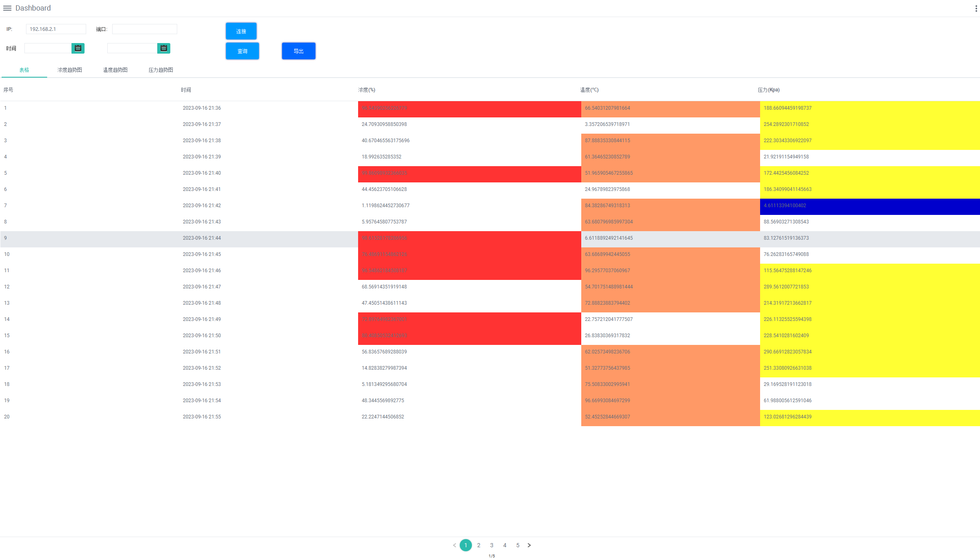Click concentration value 5.957645807753787
Screen dimensions: 980x559
tap(384, 222)
